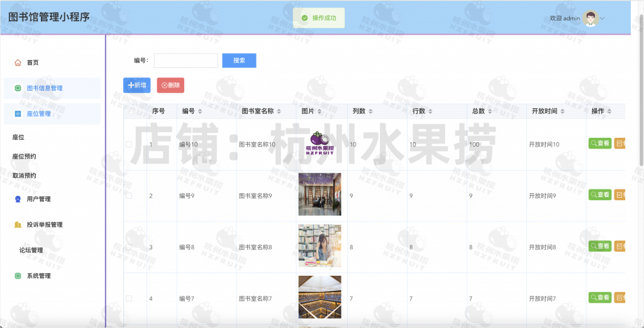This screenshot has width=644, height=328.
Task: Click the 投诉举报管理 icon
Action: click(18, 224)
